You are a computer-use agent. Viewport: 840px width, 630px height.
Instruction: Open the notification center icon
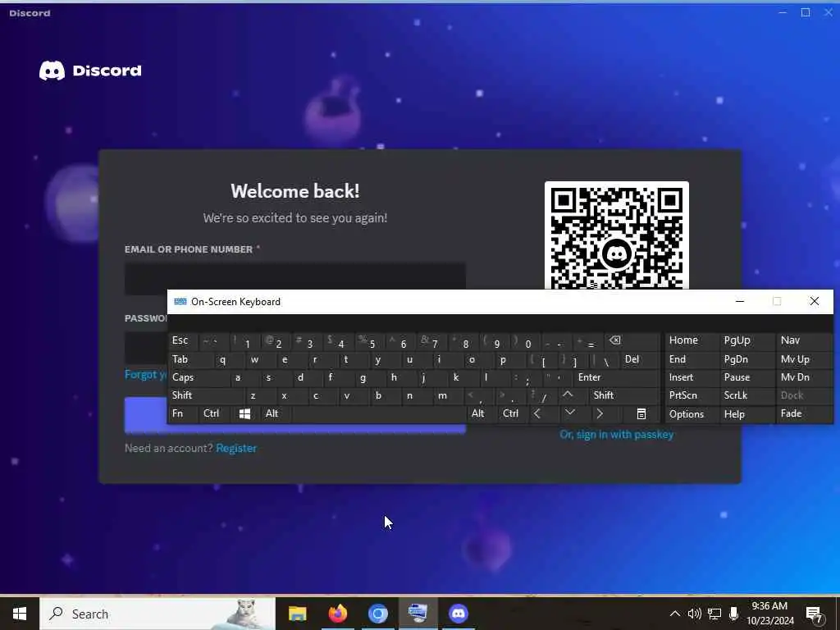click(x=815, y=614)
